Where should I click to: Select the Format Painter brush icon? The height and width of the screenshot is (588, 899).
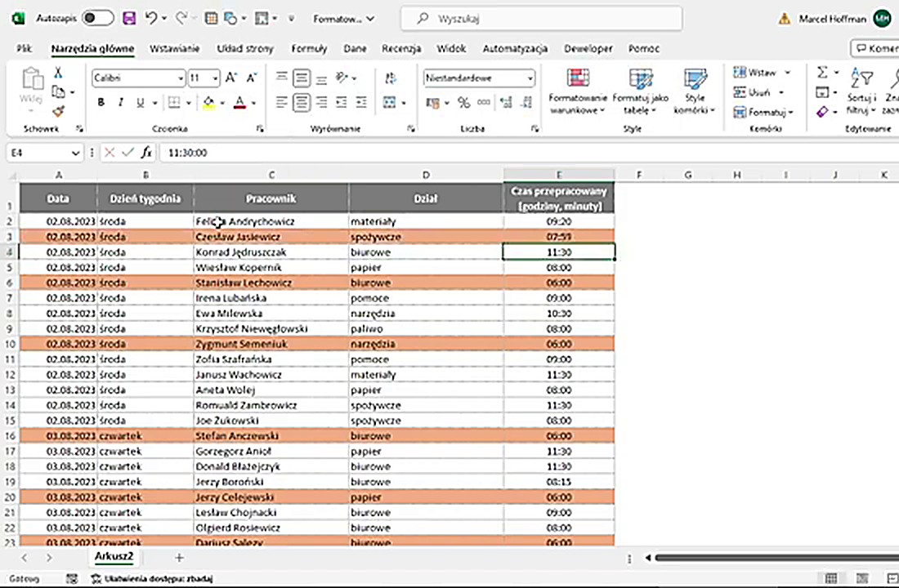tap(58, 112)
